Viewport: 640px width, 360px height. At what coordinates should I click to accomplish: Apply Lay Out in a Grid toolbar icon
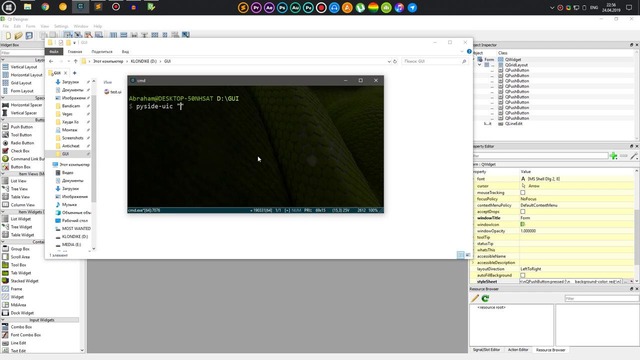(x=155, y=35)
